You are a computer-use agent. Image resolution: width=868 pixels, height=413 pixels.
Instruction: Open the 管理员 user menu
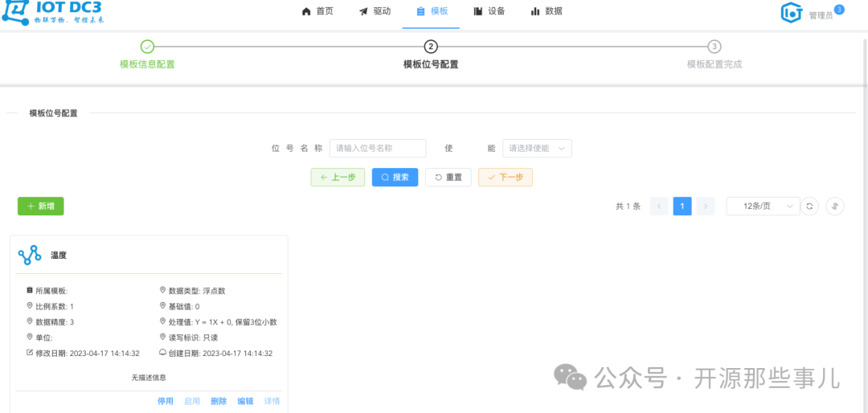point(821,15)
